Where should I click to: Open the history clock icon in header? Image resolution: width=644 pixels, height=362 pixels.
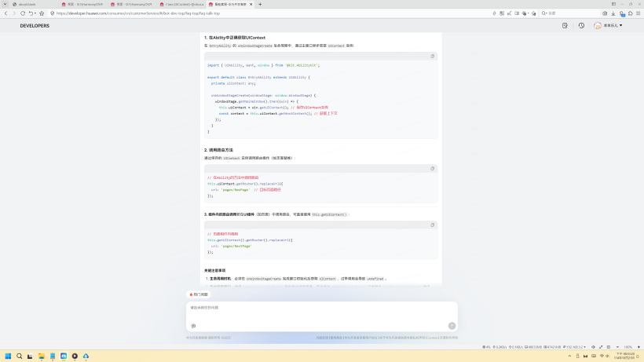581,26
